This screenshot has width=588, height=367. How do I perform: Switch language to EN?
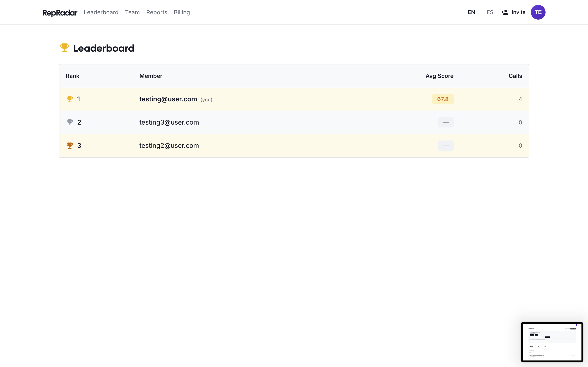tap(471, 12)
